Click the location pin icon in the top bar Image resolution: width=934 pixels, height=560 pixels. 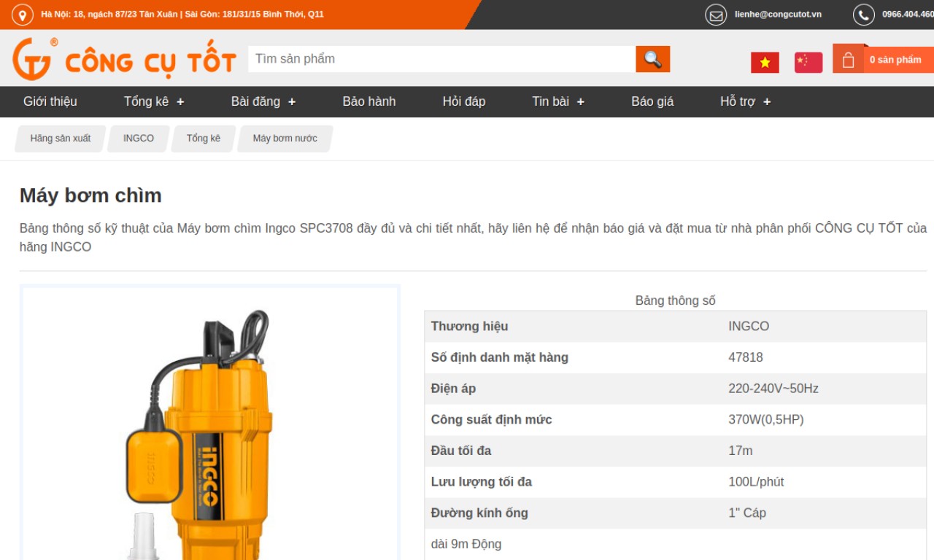(23, 15)
